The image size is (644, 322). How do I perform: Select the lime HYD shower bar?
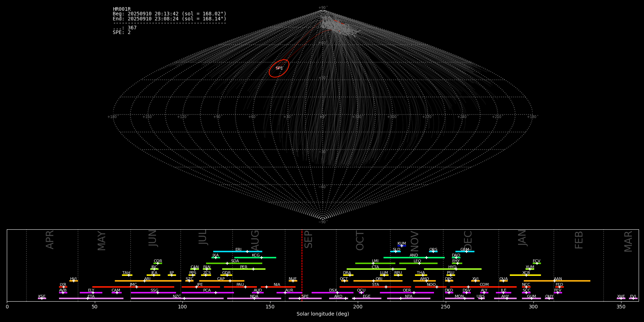453,269
